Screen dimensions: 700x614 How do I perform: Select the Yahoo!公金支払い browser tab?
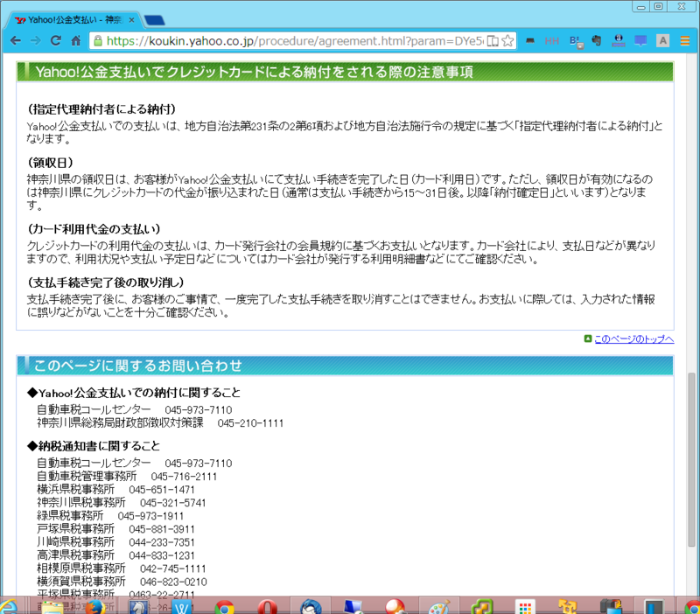coord(73,20)
